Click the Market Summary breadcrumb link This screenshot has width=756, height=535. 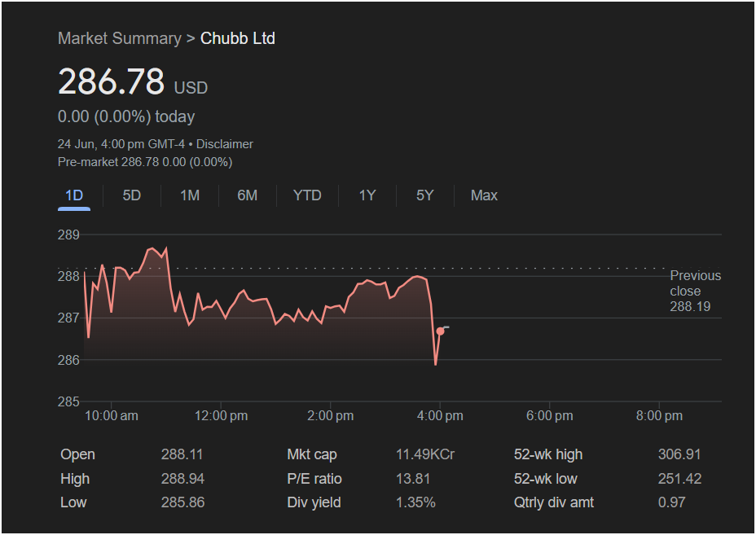(120, 38)
